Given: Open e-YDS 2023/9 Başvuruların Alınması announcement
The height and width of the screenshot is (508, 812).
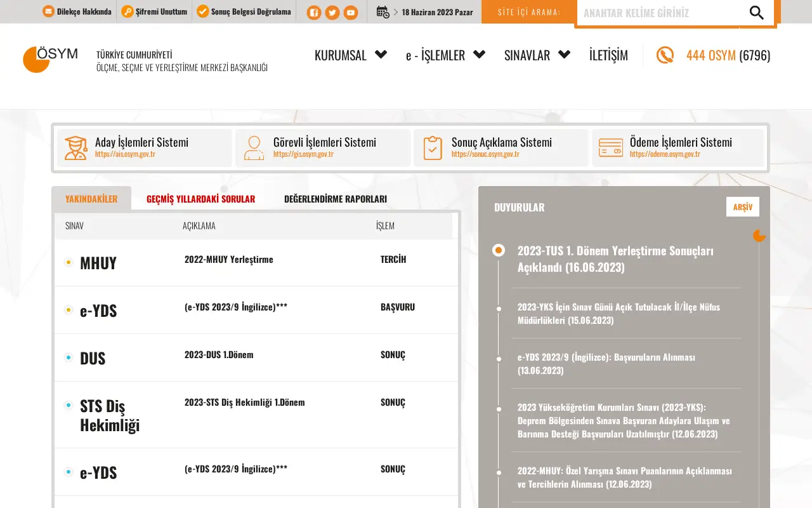Looking at the screenshot, I should 606,364.
